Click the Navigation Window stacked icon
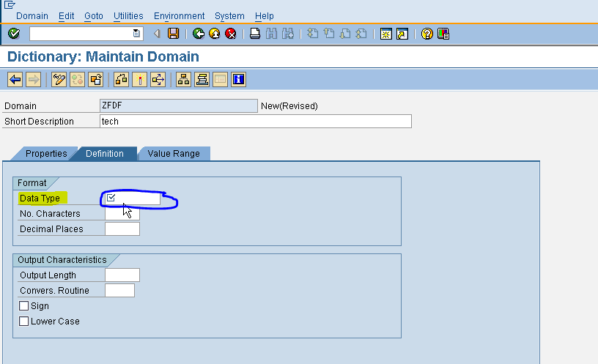598x364 pixels. [x=202, y=80]
